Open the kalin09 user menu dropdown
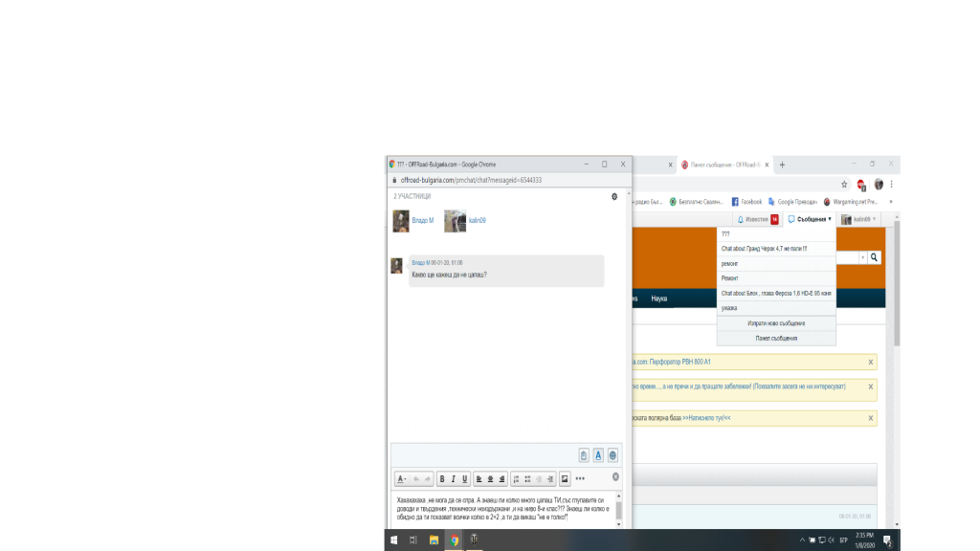Image resolution: width=980 pixels, height=551 pixels. click(x=858, y=219)
